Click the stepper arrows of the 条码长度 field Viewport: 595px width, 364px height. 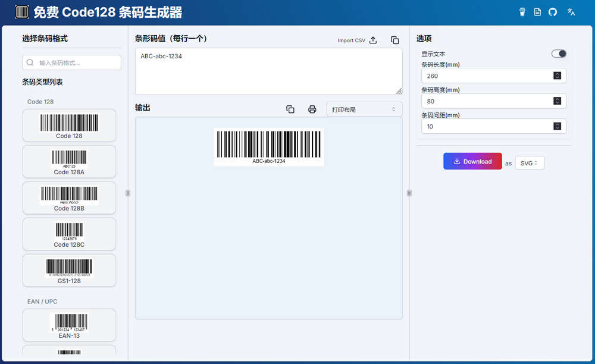click(x=557, y=76)
